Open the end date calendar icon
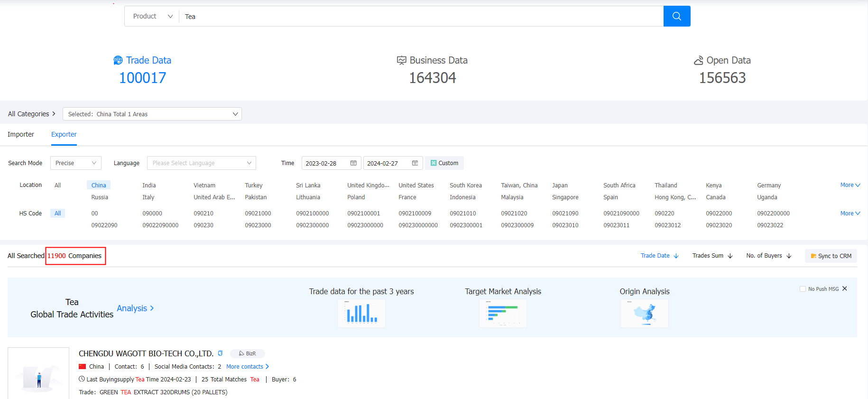Screen dimensions: 868x399 pos(415,163)
